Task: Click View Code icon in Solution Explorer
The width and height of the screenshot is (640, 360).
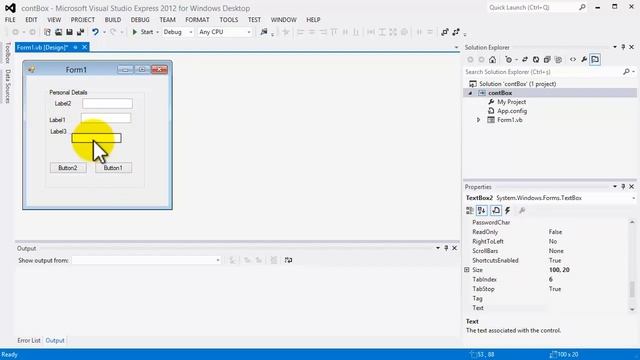Action: 573,60
